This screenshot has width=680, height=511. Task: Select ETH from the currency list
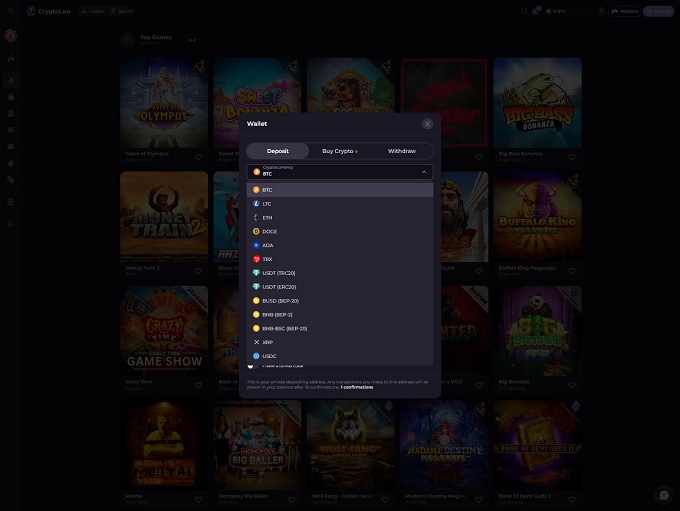coord(340,218)
